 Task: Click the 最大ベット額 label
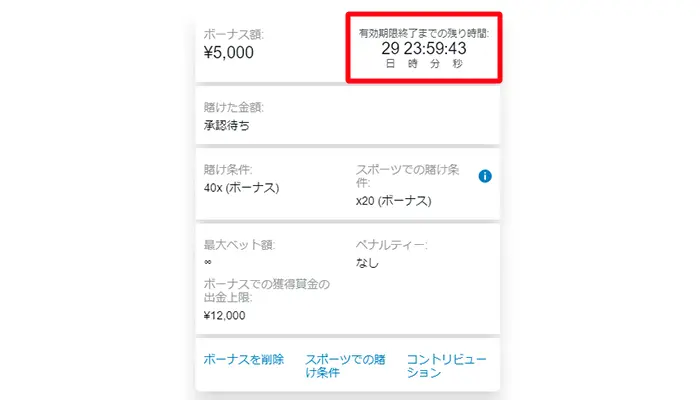240,245
